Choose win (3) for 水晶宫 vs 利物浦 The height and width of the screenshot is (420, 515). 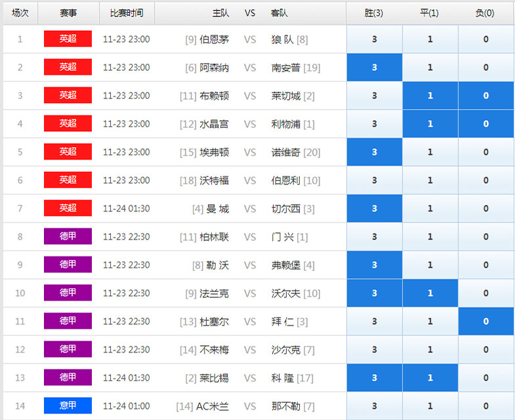click(x=375, y=124)
